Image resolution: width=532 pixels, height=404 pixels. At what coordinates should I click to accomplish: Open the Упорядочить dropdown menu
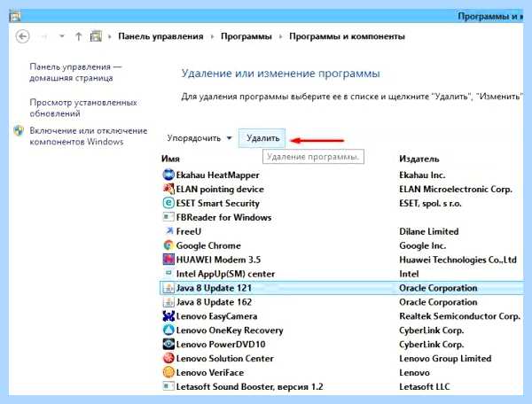click(x=199, y=138)
